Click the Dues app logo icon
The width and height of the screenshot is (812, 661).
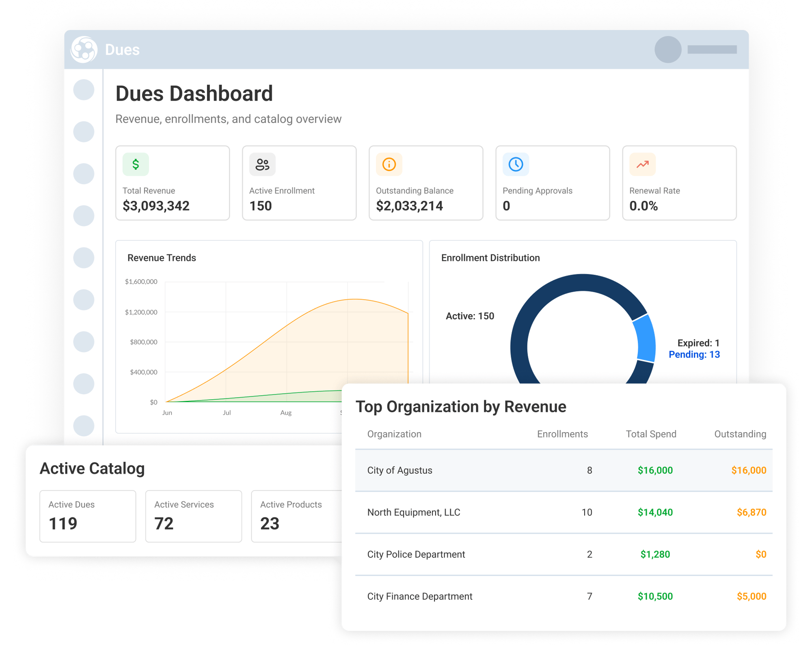click(x=84, y=50)
